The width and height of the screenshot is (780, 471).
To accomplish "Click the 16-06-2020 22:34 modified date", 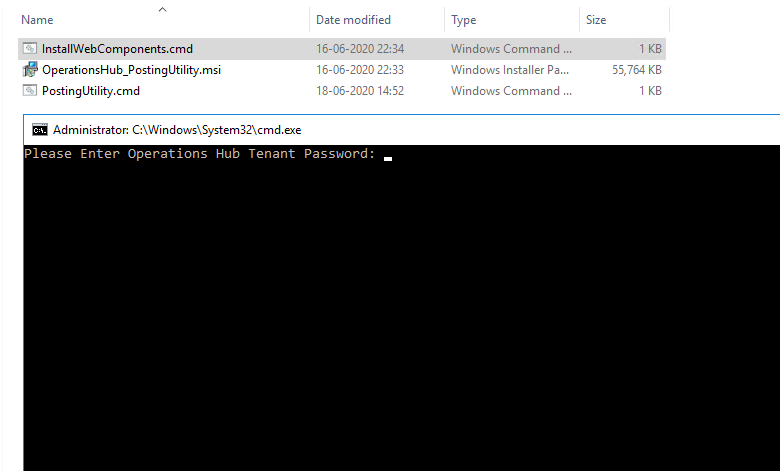I will click(360, 49).
